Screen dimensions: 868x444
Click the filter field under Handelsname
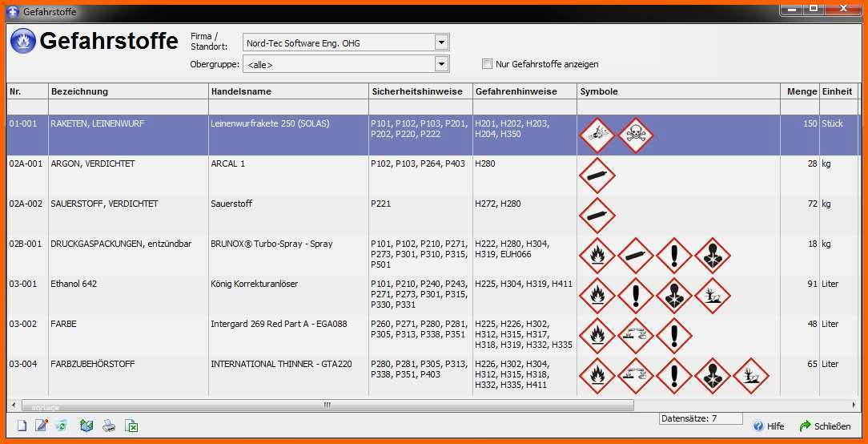click(288, 107)
